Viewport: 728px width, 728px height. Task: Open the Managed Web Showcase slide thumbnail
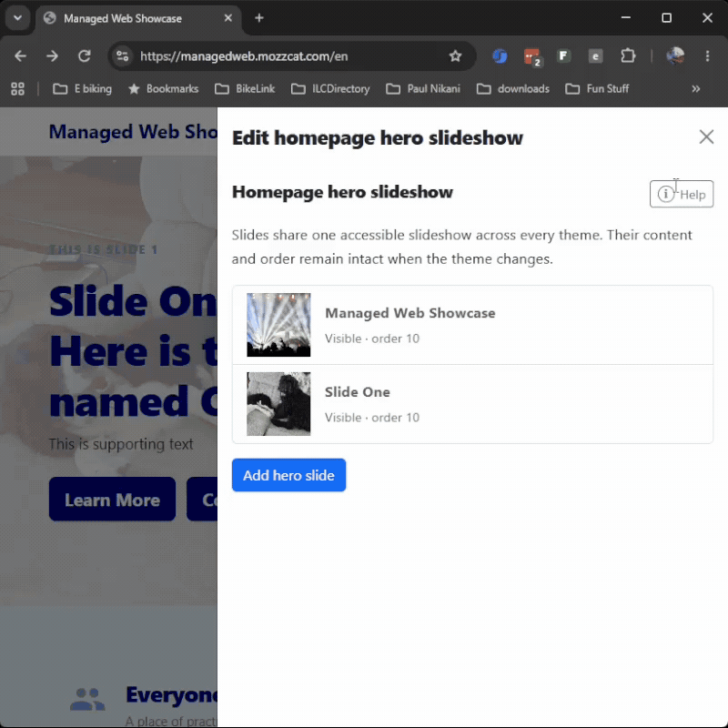pos(278,325)
